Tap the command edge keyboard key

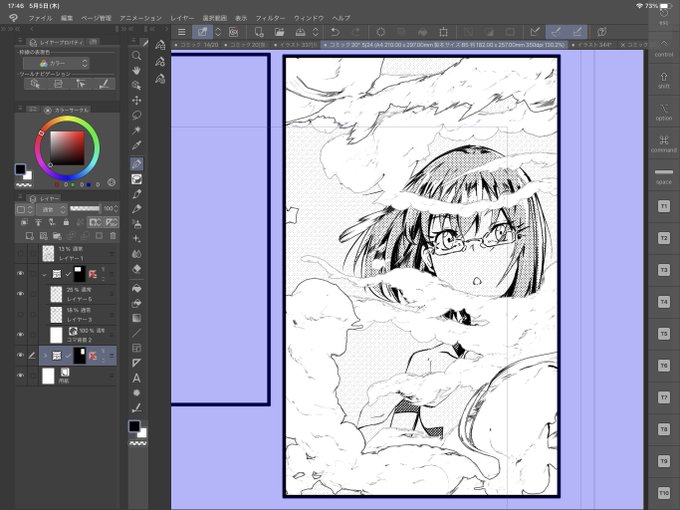664,144
